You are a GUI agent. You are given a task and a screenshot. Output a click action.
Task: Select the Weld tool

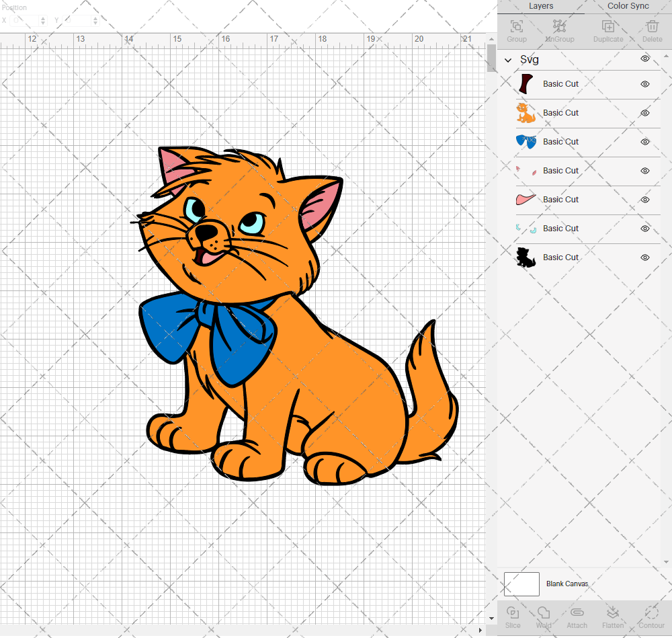click(x=544, y=616)
